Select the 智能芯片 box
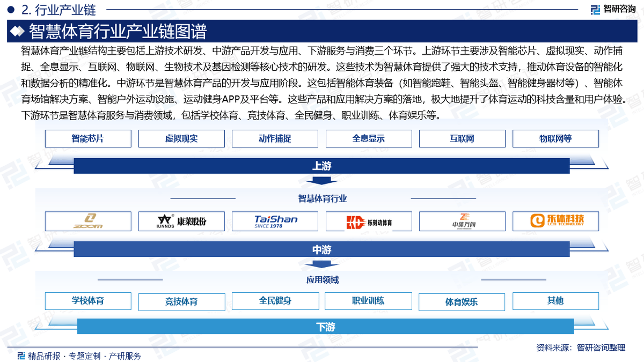The height and width of the screenshot is (362, 644). point(88,138)
